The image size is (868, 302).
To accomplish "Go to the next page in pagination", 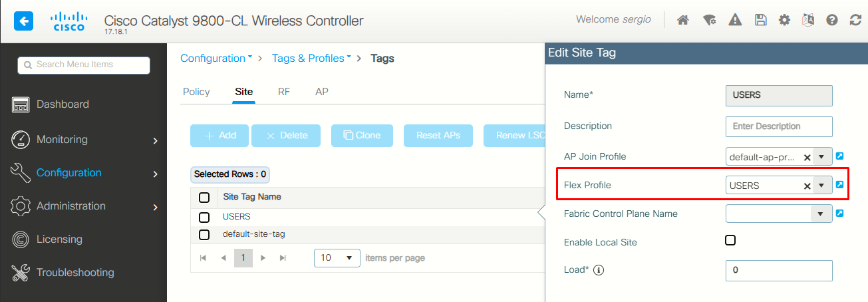I will click(263, 257).
